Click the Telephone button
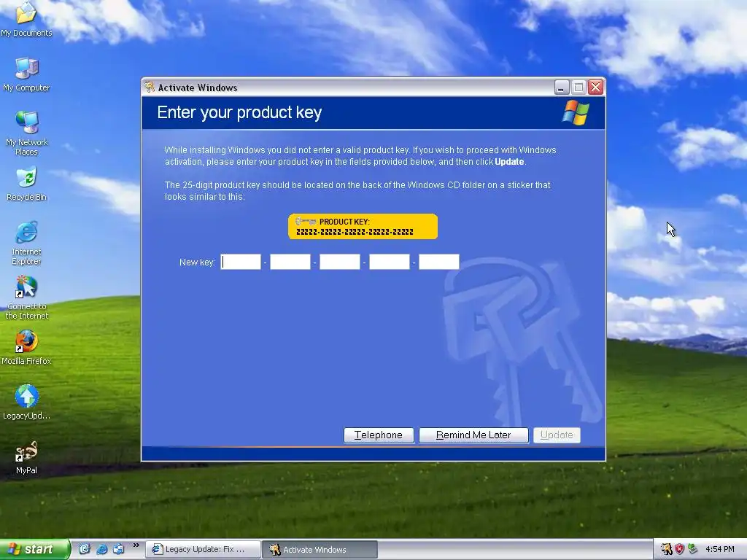The image size is (747, 560). pyautogui.click(x=379, y=435)
